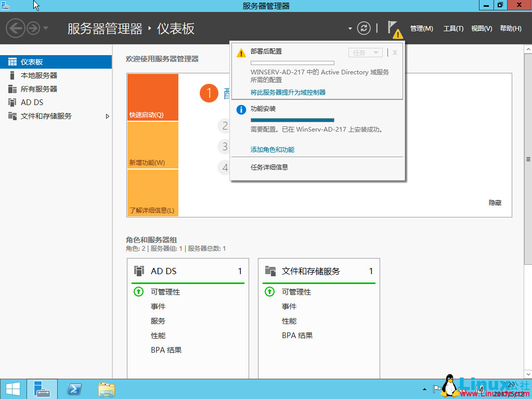532x399 pixels.
Task: Click the 功能安装 progress bar
Action: pos(291,120)
